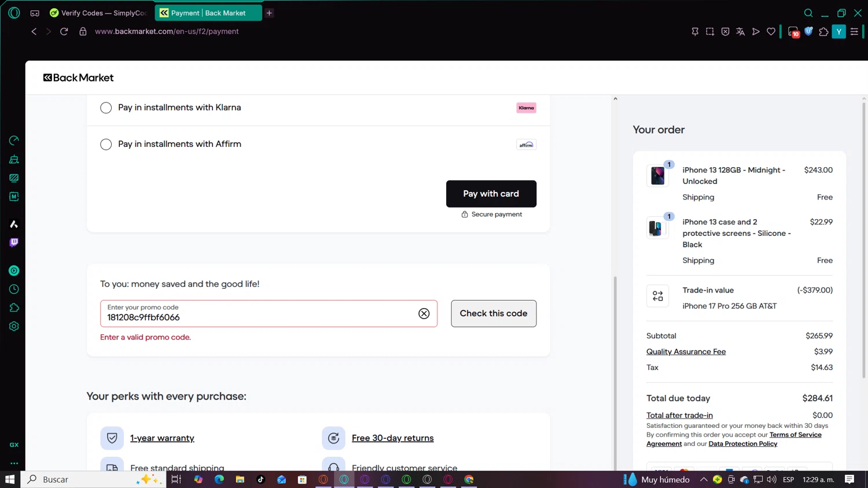Click the page address bar URL
This screenshot has height=488, width=868.
tap(167, 31)
